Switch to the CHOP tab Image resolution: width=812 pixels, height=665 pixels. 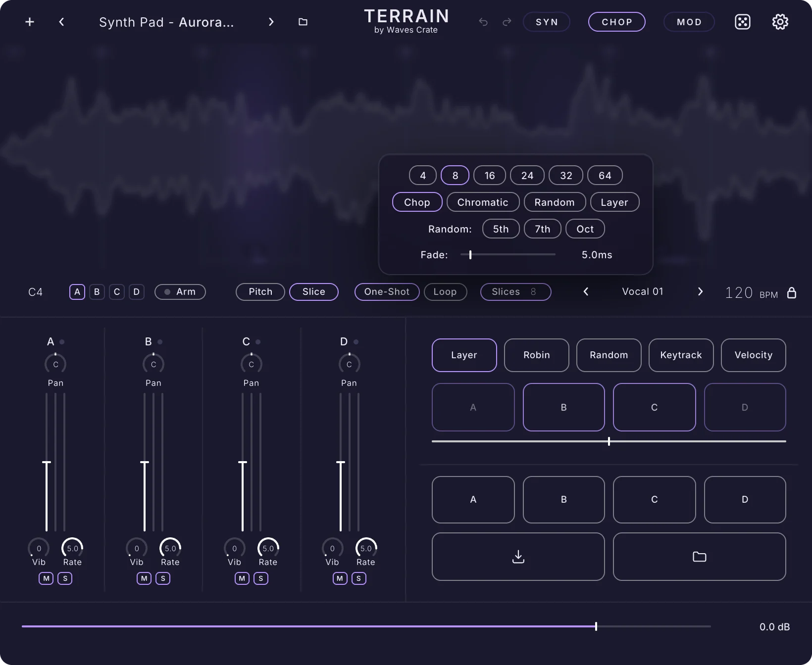tap(617, 22)
